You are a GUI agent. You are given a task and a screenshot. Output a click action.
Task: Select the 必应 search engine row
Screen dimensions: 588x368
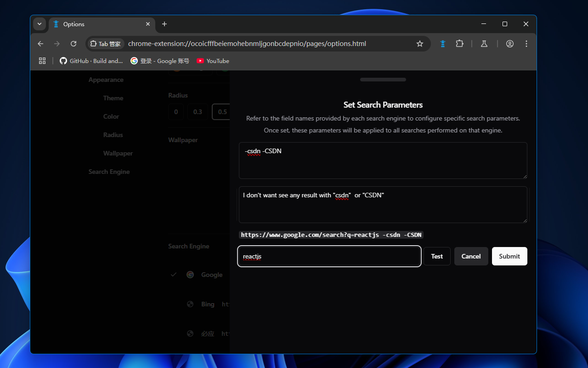199,333
